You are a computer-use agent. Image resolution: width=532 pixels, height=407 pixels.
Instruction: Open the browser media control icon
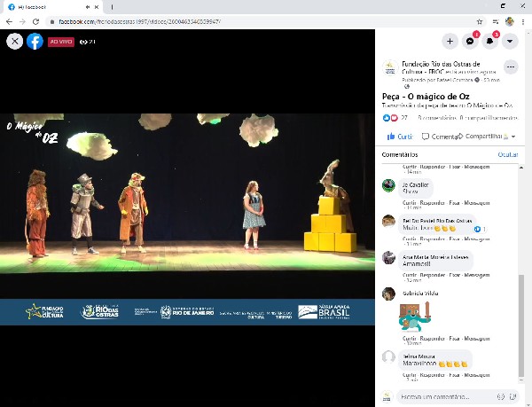tap(496, 21)
